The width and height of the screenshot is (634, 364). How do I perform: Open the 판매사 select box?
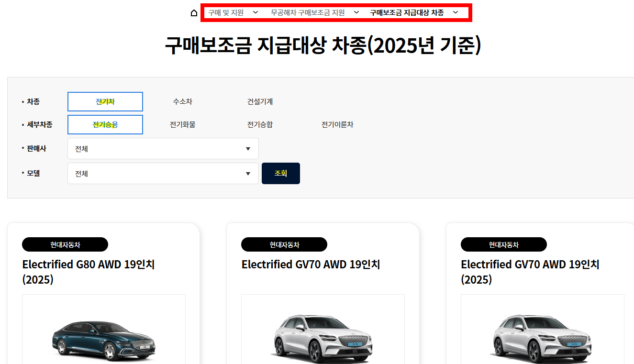click(x=163, y=149)
